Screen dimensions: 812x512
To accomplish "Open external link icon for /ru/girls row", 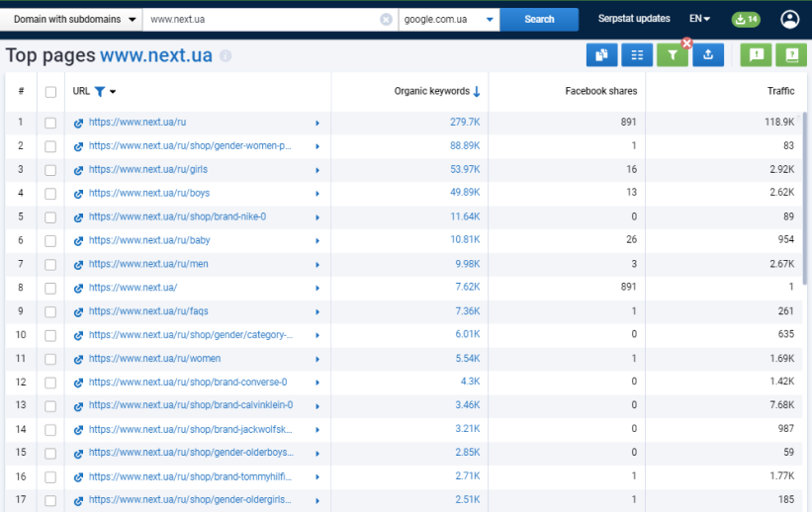I will tap(78, 170).
